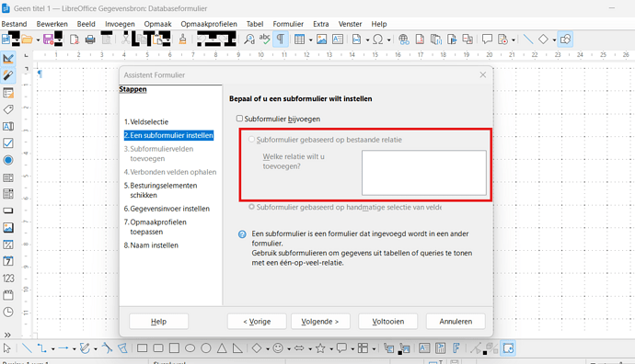Open the New document dropdown arrow
The image size is (635, 364).
click(16, 40)
